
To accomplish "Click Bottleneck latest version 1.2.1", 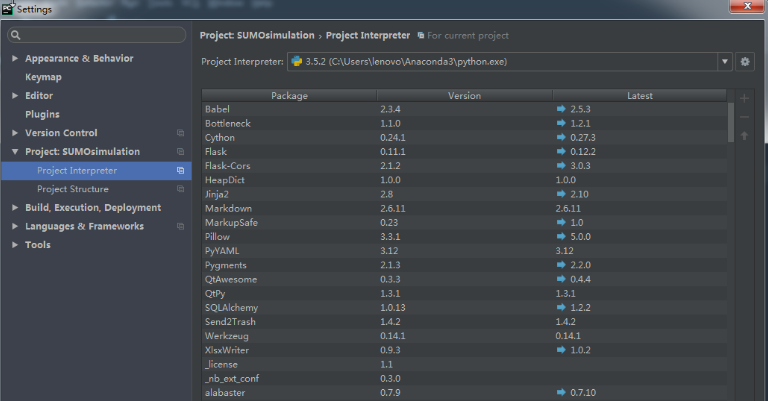I will tap(580, 123).
